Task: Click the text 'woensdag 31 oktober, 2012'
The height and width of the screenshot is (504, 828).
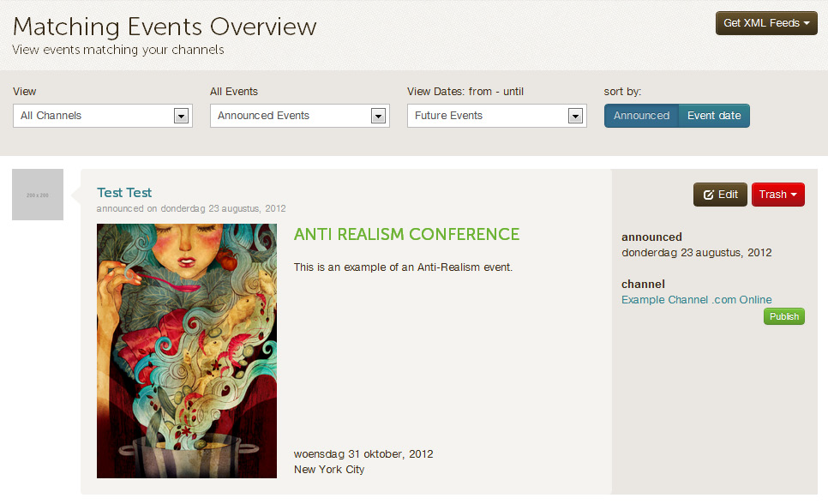Action: click(363, 453)
